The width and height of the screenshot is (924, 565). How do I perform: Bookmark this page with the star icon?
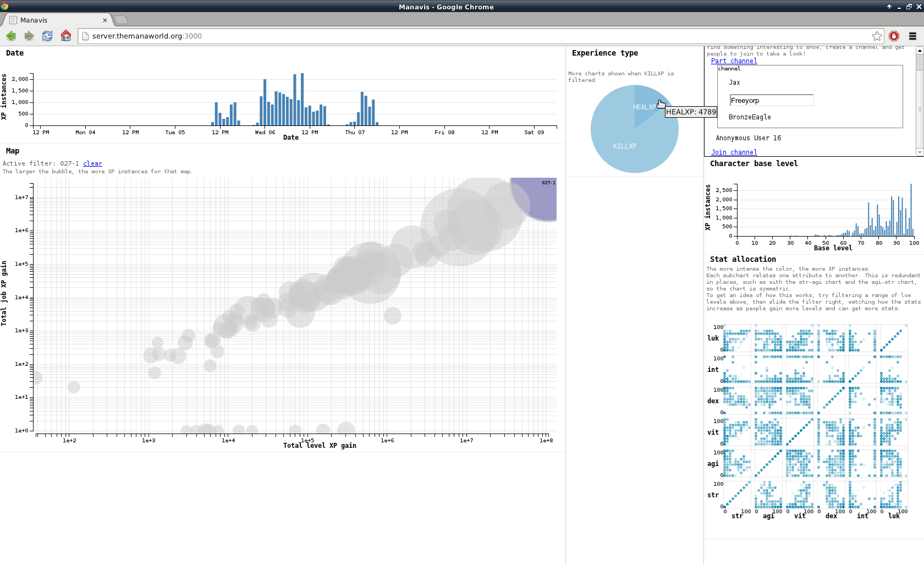click(x=877, y=36)
